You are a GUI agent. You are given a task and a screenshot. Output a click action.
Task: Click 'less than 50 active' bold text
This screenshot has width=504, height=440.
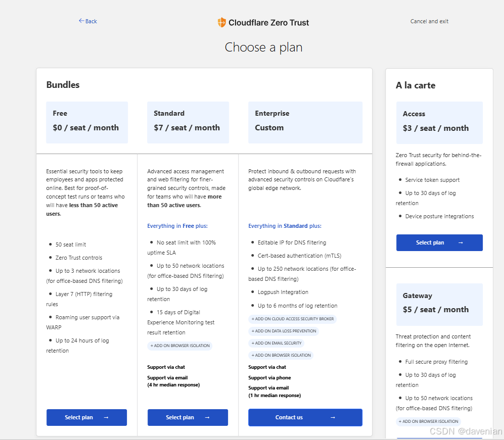click(x=94, y=205)
